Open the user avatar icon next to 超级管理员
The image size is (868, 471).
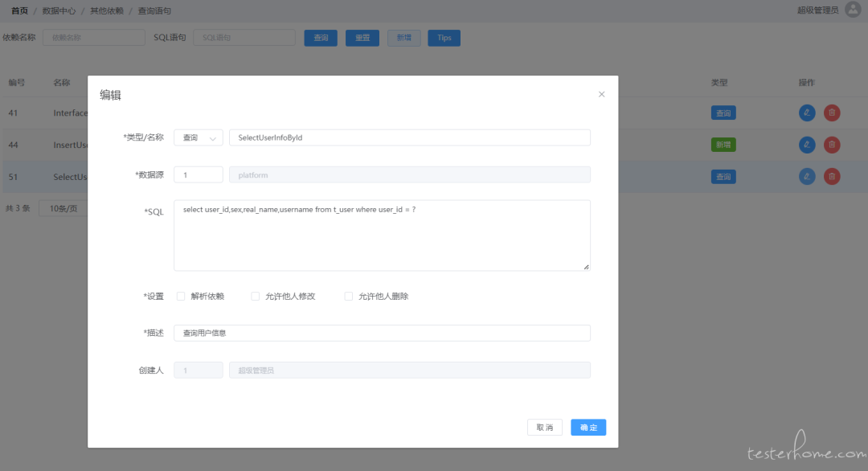point(853,10)
